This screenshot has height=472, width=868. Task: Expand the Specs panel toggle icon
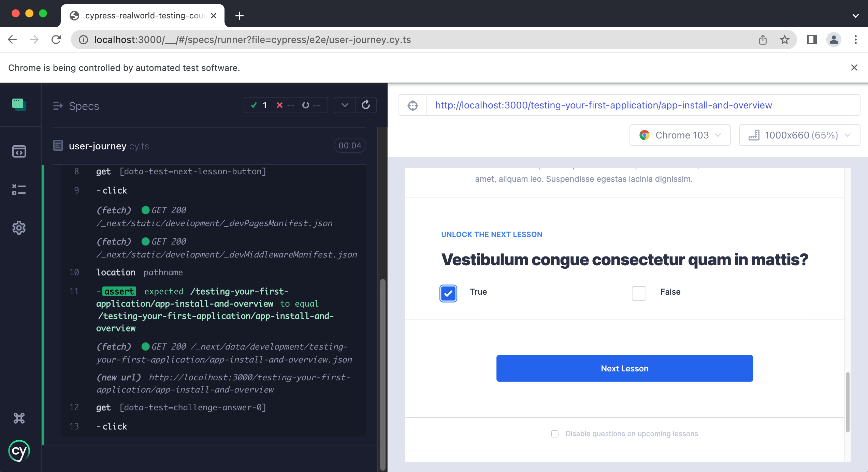coord(58,106)
